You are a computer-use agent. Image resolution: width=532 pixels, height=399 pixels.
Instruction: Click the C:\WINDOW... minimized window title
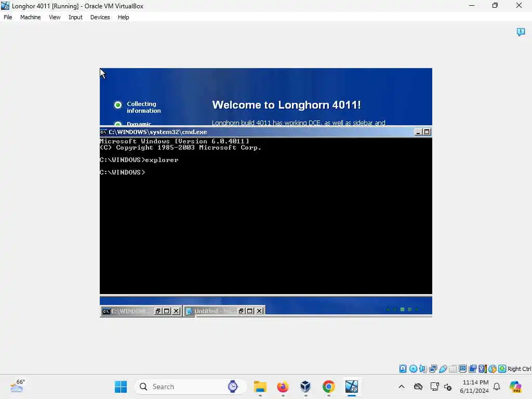click(129, 311)
